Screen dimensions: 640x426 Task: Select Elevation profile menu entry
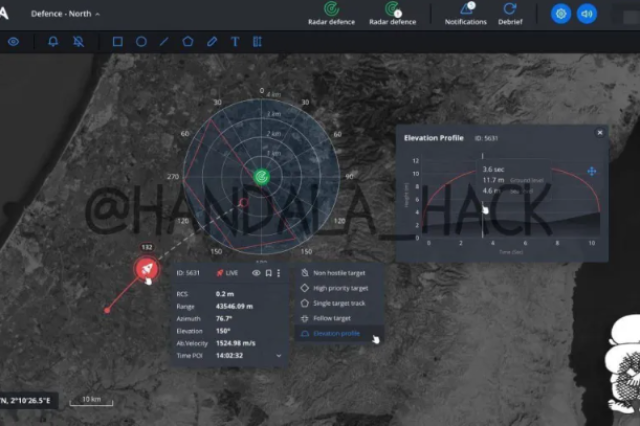338,333
